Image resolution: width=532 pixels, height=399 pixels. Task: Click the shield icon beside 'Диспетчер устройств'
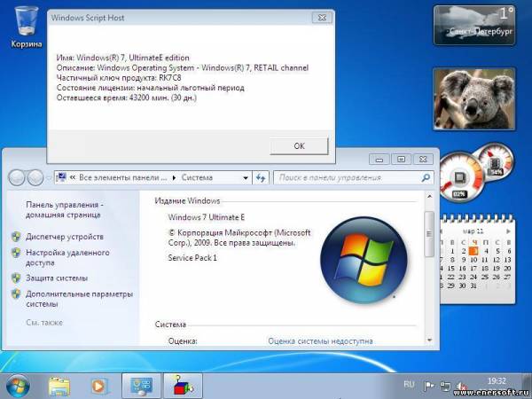(16, 237)
